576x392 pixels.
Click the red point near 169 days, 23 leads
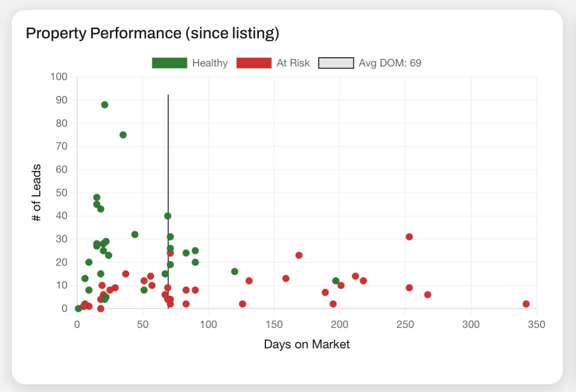point(299,255)
